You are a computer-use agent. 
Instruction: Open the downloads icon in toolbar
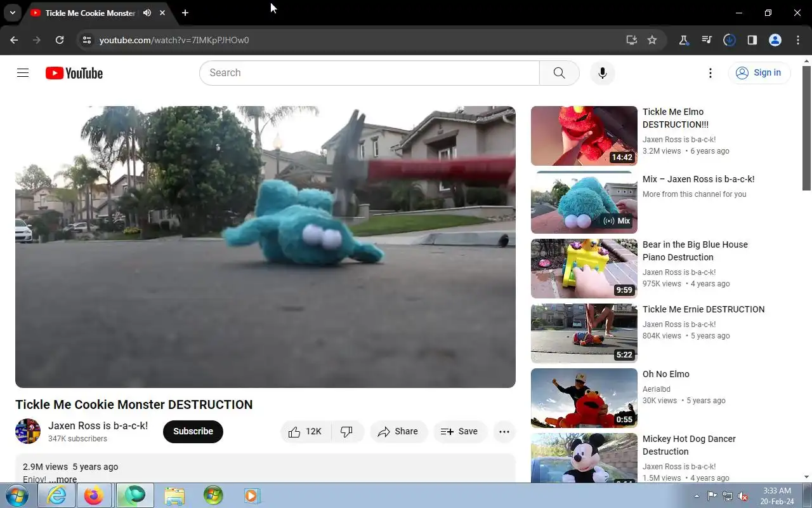(x=730, y=40)
